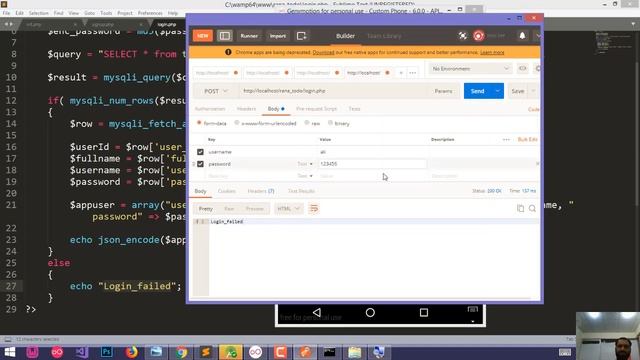The height and width of the screenshot is (360, 640).
Task: Open the Text type dropdown in new row
Action: coord(304,176)
